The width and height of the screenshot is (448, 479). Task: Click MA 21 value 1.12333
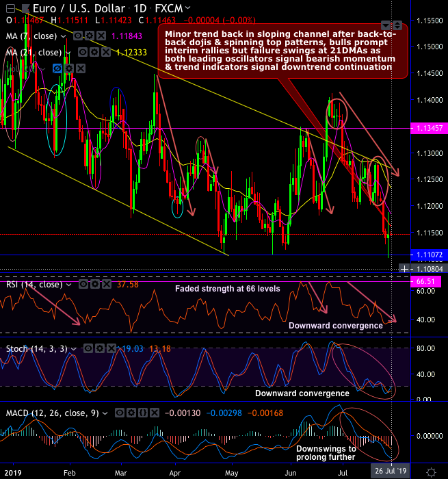[x=131, y=53]
